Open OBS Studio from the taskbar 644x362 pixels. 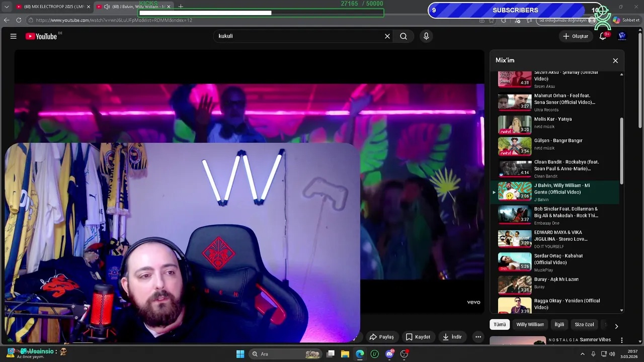pos(404,354)
